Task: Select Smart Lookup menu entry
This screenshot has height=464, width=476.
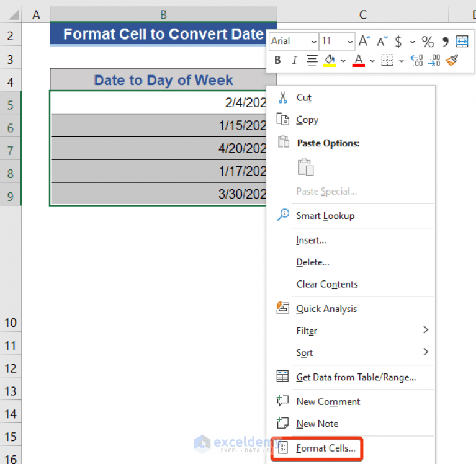Action: (351, 216)
